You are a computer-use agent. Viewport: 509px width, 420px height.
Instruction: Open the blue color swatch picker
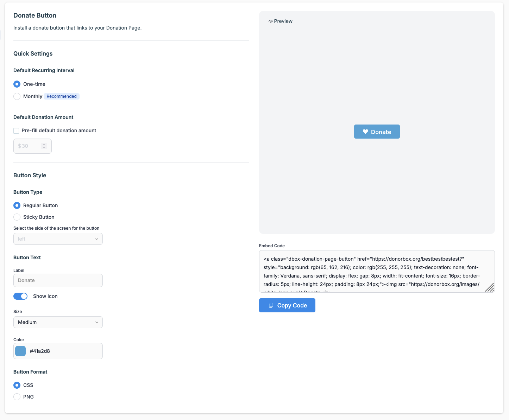[20, 351]
